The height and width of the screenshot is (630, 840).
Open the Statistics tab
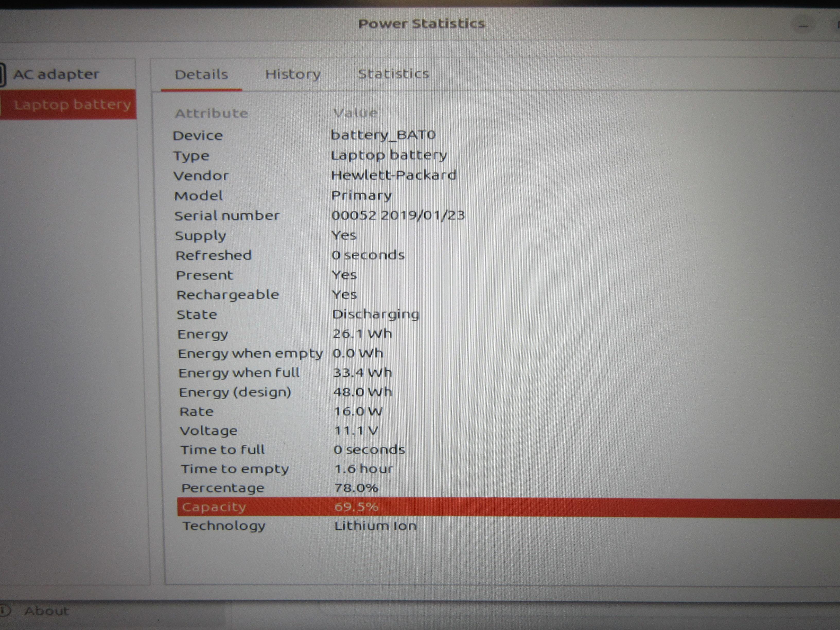coord(393,74)
